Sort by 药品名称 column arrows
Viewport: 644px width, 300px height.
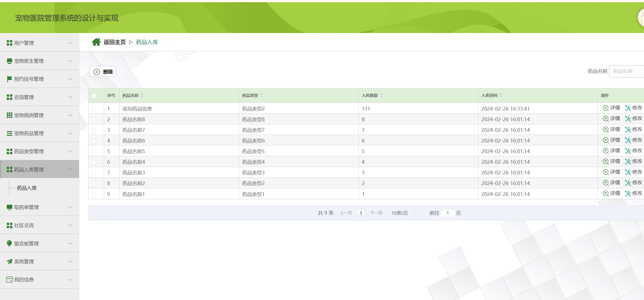142,95
